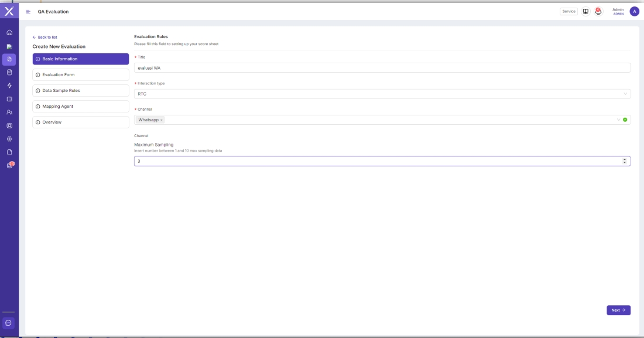Increase Maximum Sampling with stepper arrow
This screenshot has height=338, width=644.
[x=625, y=159]
